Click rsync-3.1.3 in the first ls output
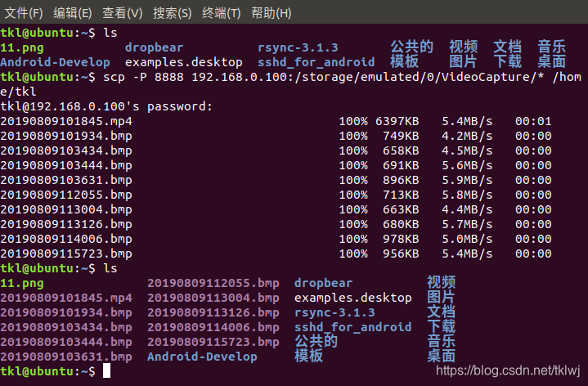This screenshot has height=386, width=588. (298, 47)
